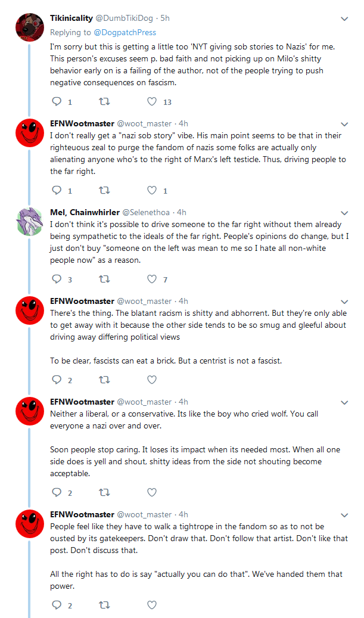
Task: Retweet Mel, Chainwhirler's far right tweet
Action: point(104,279)
